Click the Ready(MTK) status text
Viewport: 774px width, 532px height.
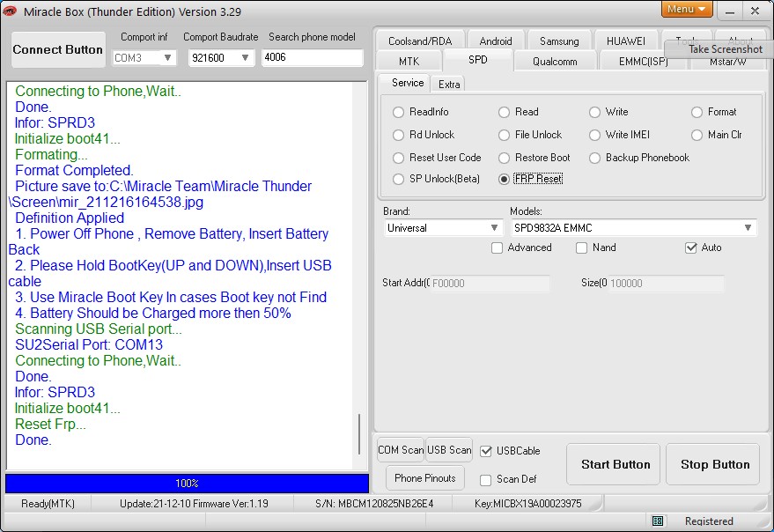tap(48, 503)
